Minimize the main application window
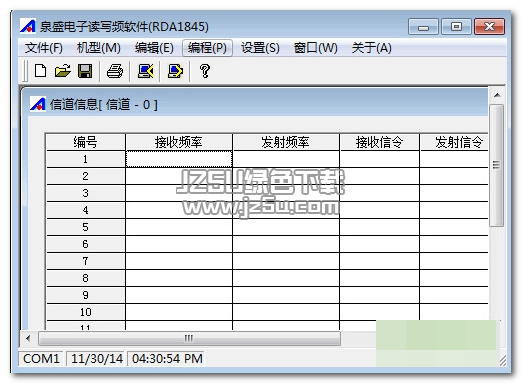The image size is (522, 384). 423,27
